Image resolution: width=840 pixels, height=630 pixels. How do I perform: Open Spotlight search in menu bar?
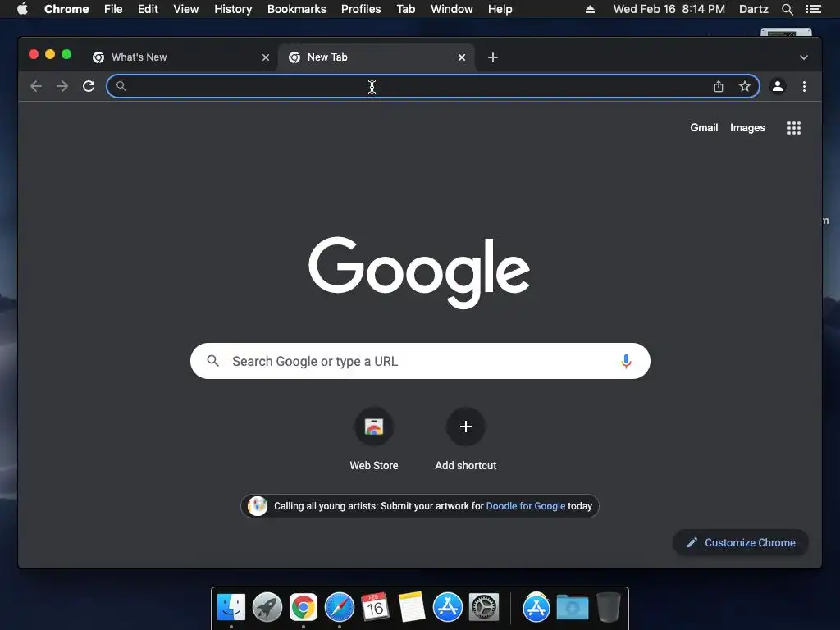tap(787, 9)
